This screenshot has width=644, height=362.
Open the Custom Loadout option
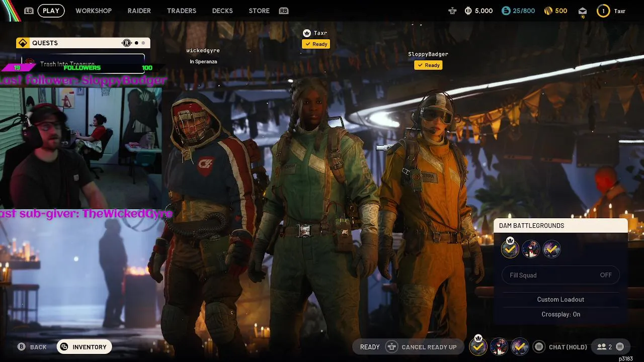click(x=560, y=299)
